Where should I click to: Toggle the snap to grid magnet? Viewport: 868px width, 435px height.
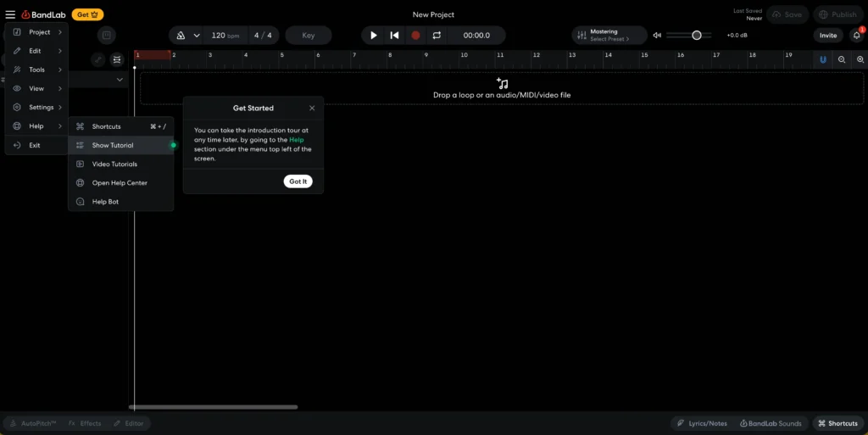pyautogui.click(x=823, y=59)
